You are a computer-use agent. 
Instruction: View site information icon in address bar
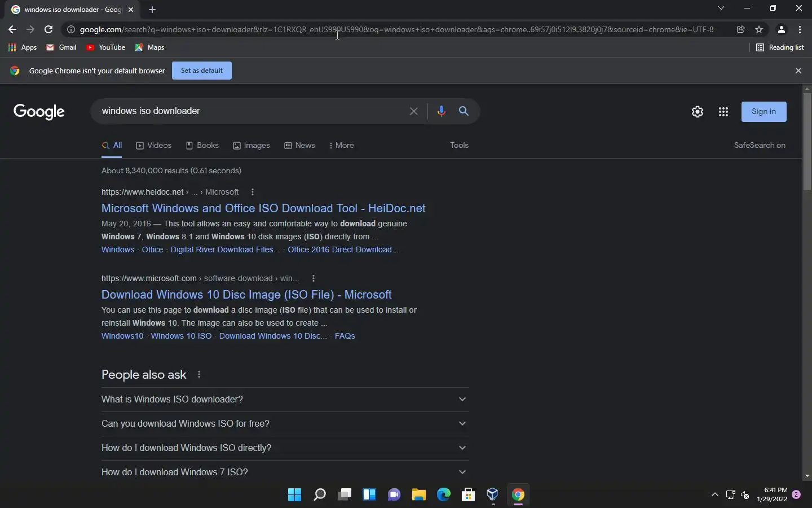pos(71,29)
